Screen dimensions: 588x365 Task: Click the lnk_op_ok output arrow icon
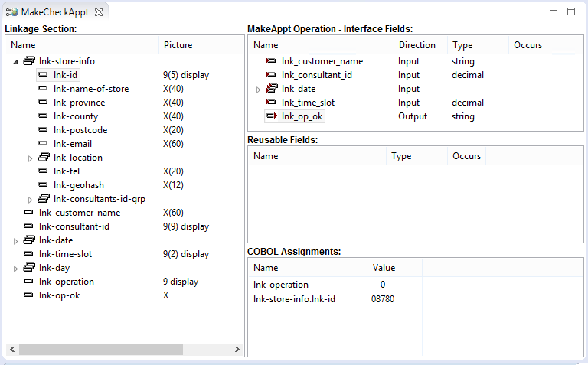271,116
